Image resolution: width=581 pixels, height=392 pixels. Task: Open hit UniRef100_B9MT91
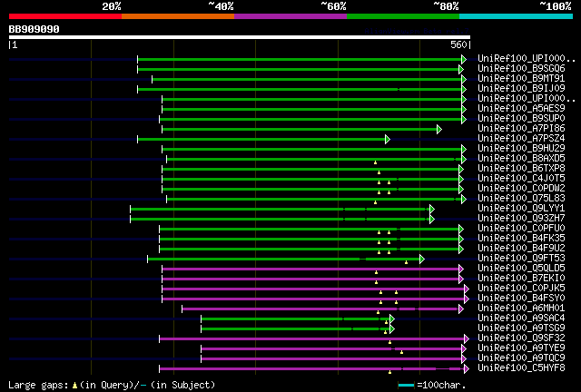pos(521,79)
